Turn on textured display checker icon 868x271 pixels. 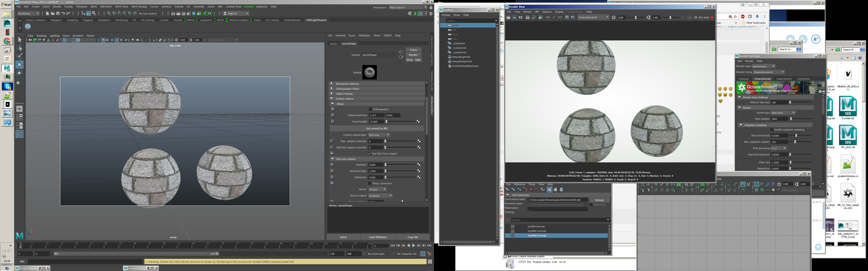117,40
